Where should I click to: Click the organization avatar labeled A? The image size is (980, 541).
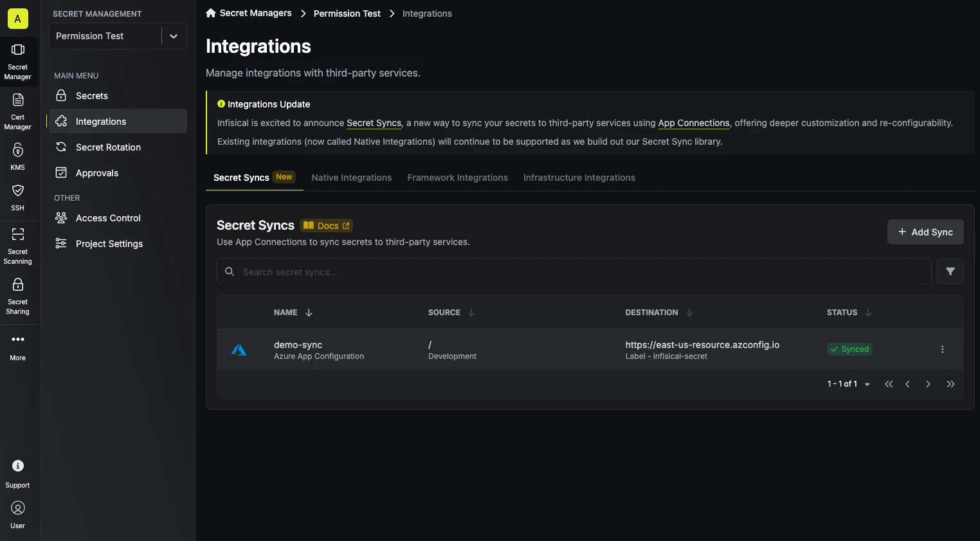(18, 19)
